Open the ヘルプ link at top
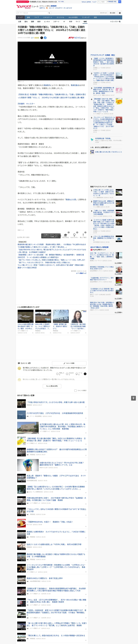The height and width of the screenshot is (644, 138). (94, 2)
